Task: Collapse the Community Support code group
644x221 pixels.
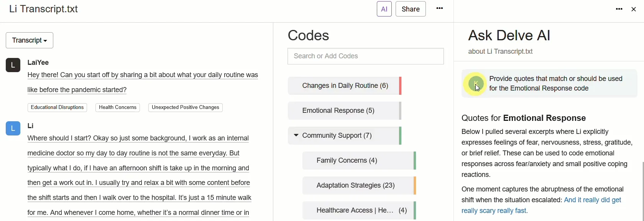Action: (x=296, y=135)
